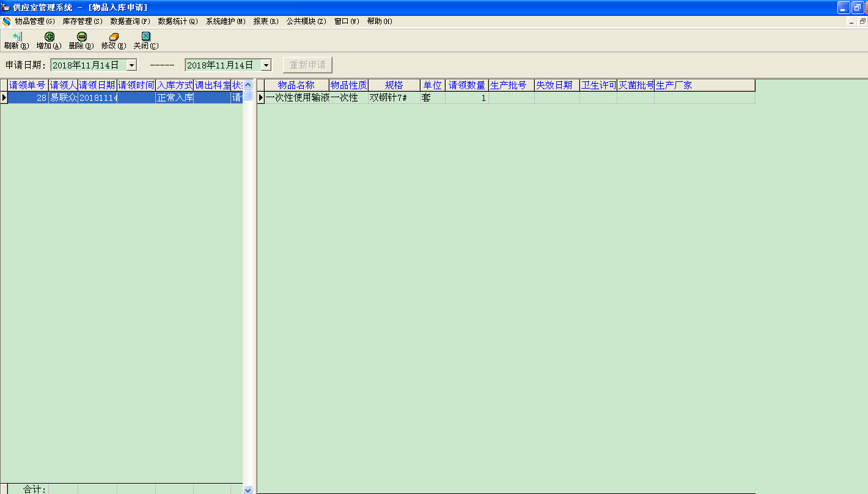868x494 pixels.
Task: Open the 数据查询(F) menu
Action: point(130,21)
